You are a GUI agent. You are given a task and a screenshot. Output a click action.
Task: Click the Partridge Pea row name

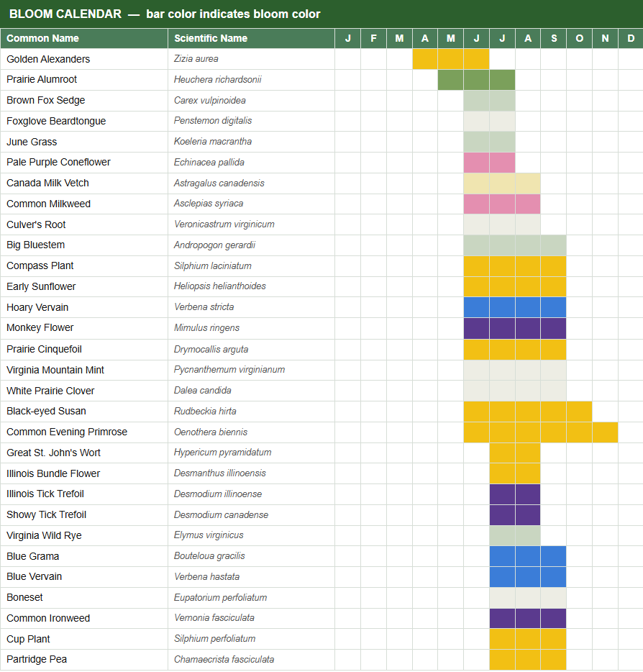pyautogui.click(x=37, y=660)
